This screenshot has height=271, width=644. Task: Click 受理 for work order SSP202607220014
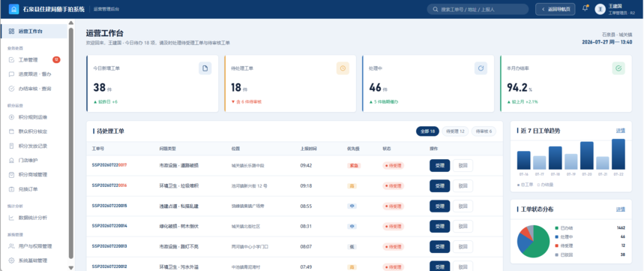point(440,226)
